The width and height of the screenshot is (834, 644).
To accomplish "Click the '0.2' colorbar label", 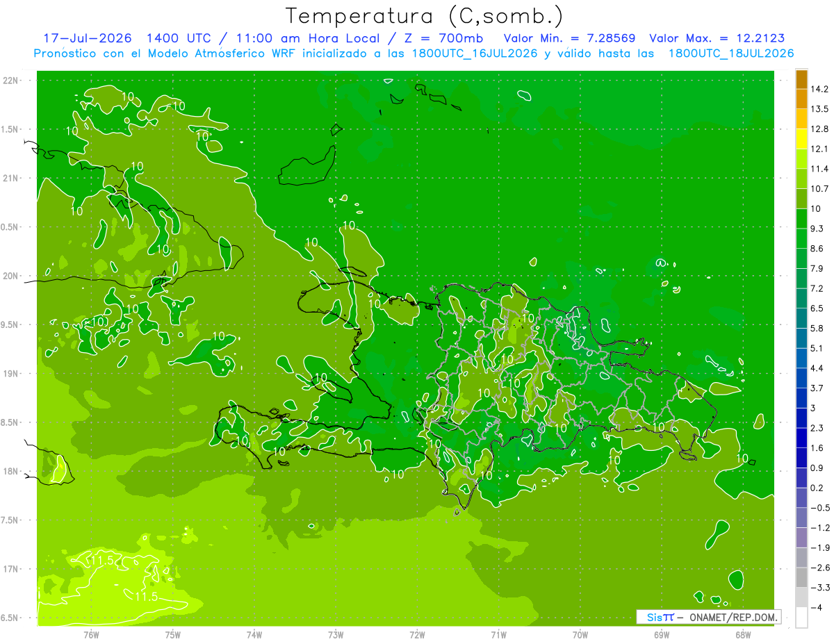I will pyautogui.click(x=818, y=488).
